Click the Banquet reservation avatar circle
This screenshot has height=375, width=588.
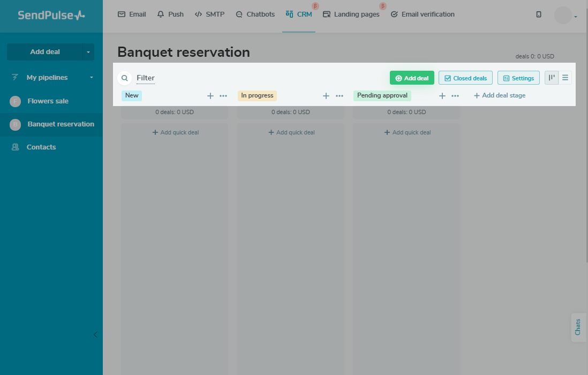tap(15, 124)
